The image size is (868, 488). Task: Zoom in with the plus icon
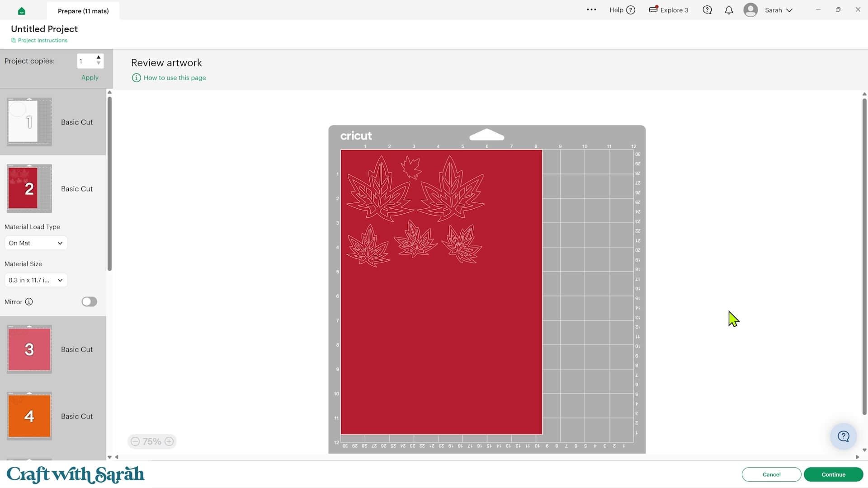169,441
